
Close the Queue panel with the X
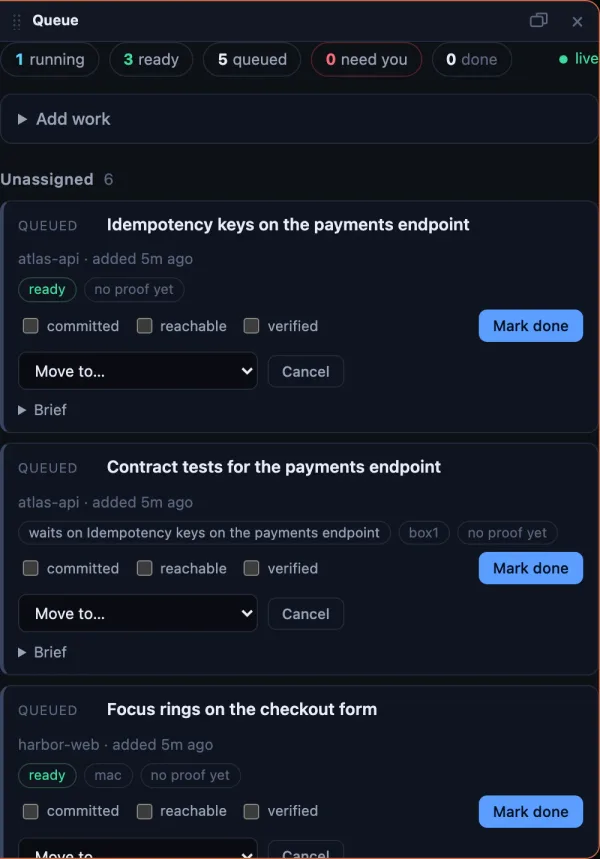577,21
